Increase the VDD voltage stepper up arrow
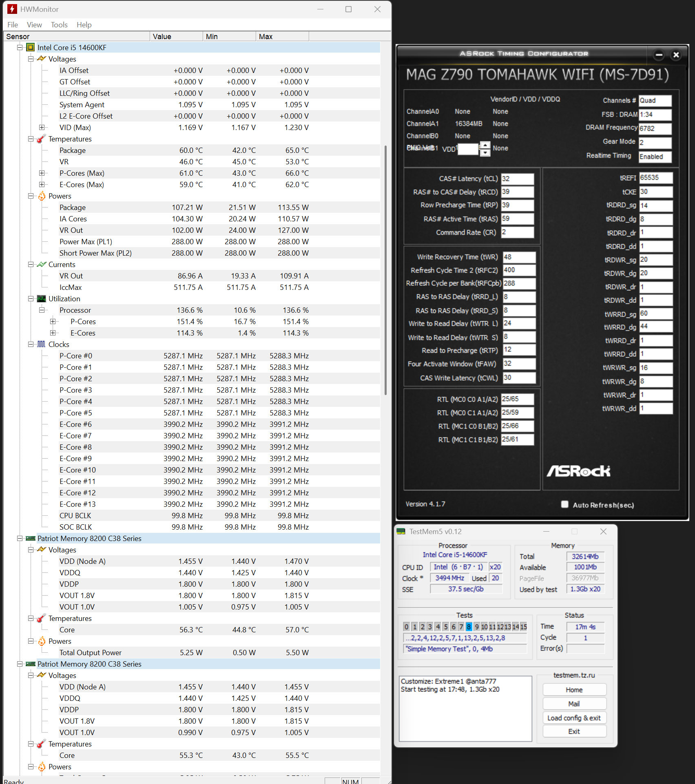This screenshot has height=784, width=695. tap(485, 145)
